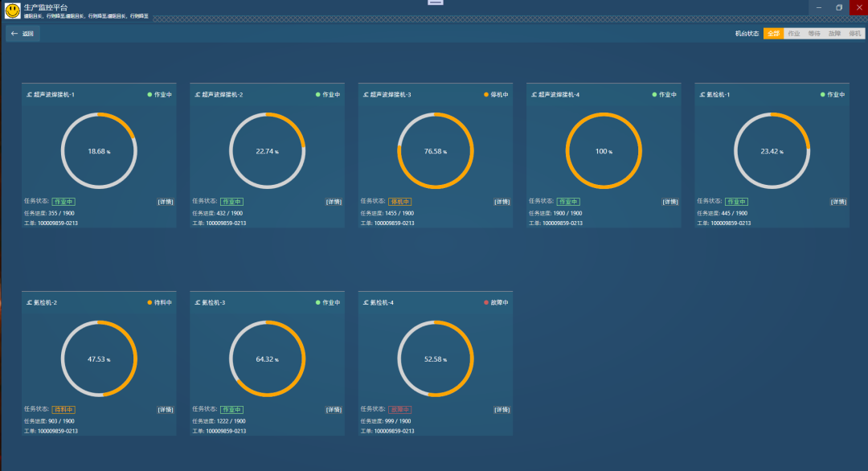This screenshot has height=471, width=868.
Task: Click the orange 待料中 dot on 氦检机-2
Action: (x=149, y=303)
